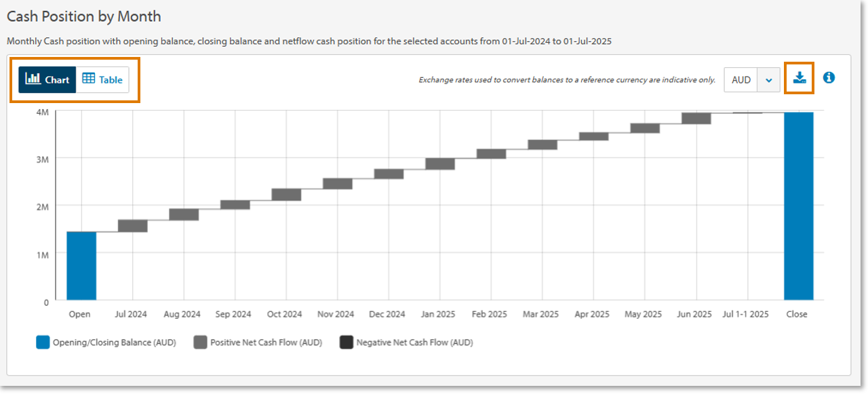868x394 pixels.
Task: Click the Positive Net Cash Flow gray legend marker
Action: coord(199,342)
